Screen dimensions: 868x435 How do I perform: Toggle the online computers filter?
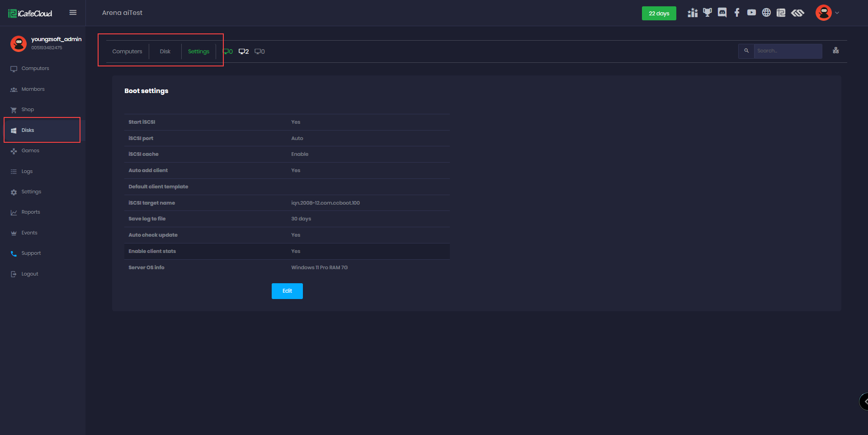coord(227,51)
